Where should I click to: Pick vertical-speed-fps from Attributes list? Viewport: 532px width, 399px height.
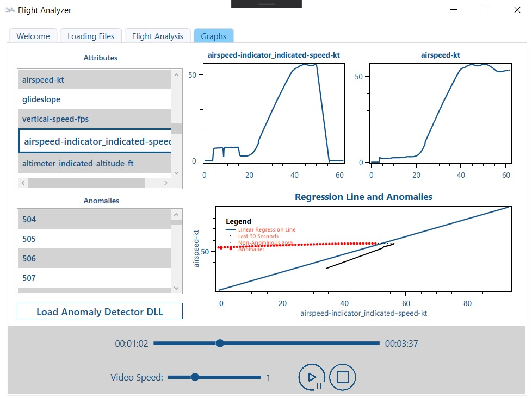pos(94,119)
